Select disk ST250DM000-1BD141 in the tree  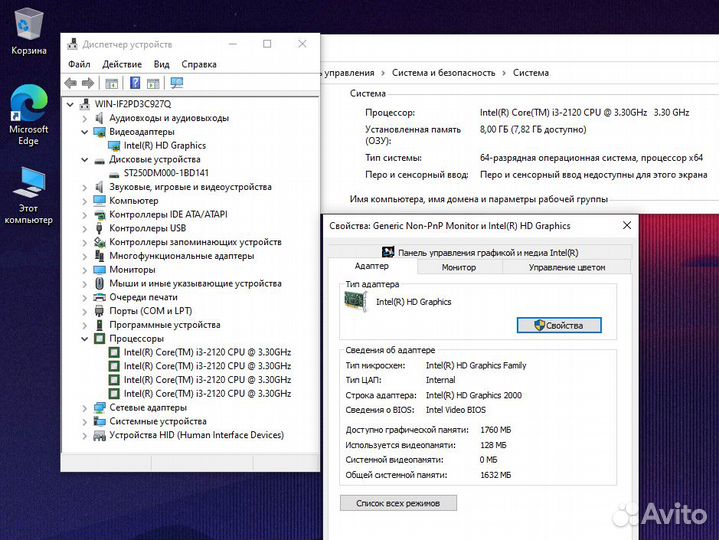[x=166, y=173]
